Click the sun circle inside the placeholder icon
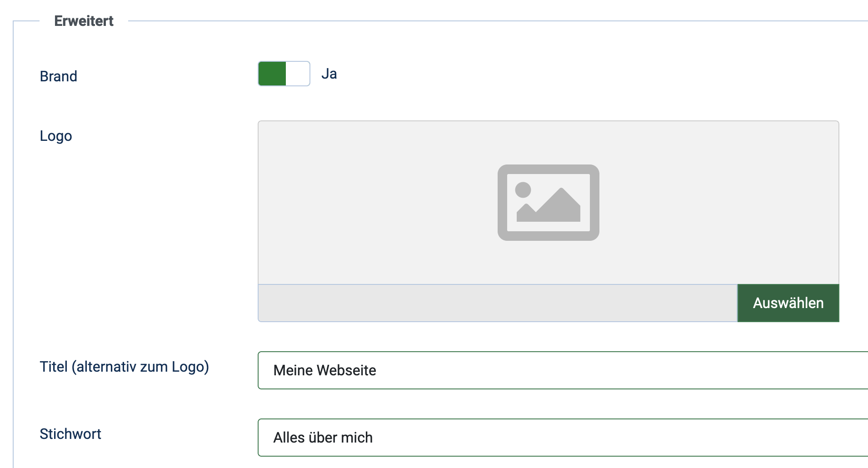 click(x=523, y=190)
